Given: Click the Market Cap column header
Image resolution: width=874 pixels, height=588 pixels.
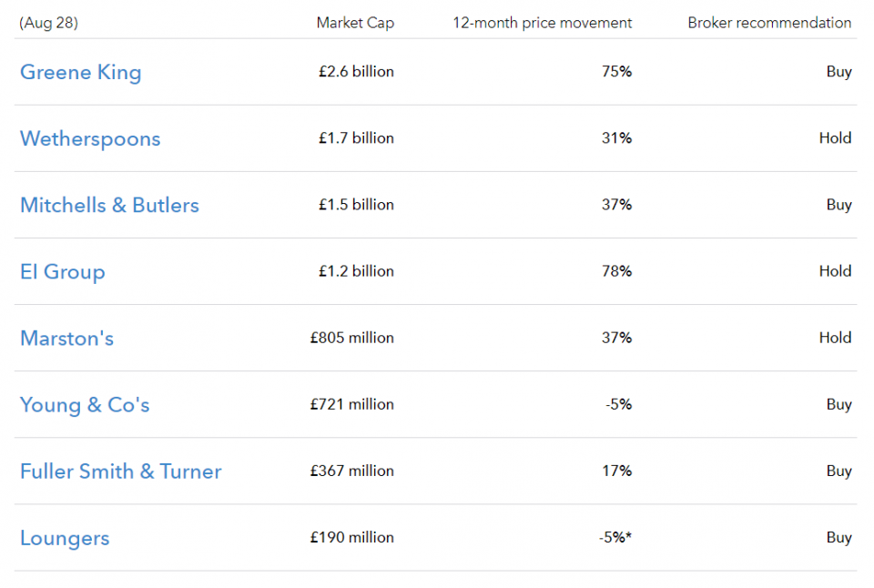Looking at the screenshot, I should coord(355,23).
